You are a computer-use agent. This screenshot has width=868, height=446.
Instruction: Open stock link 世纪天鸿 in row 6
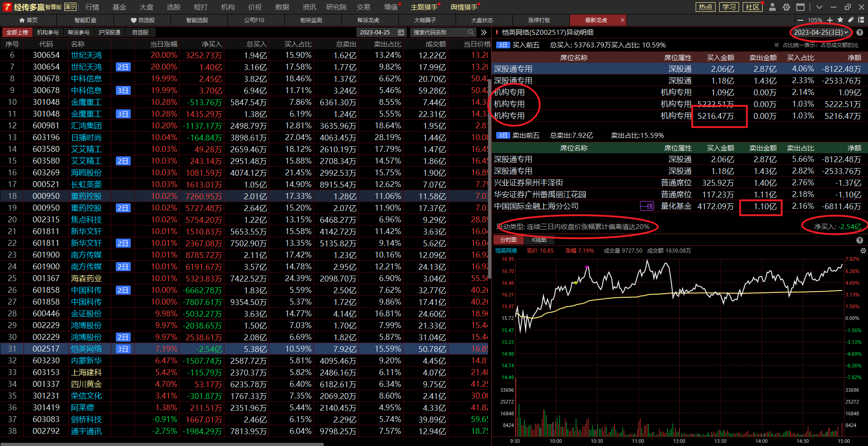[x=86, y=55]
